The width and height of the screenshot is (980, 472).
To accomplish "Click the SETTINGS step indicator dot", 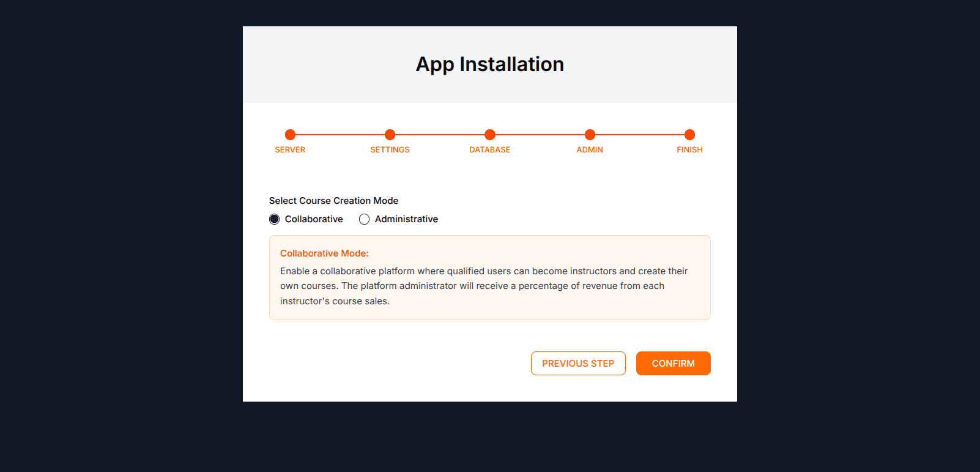I will 390,135.
